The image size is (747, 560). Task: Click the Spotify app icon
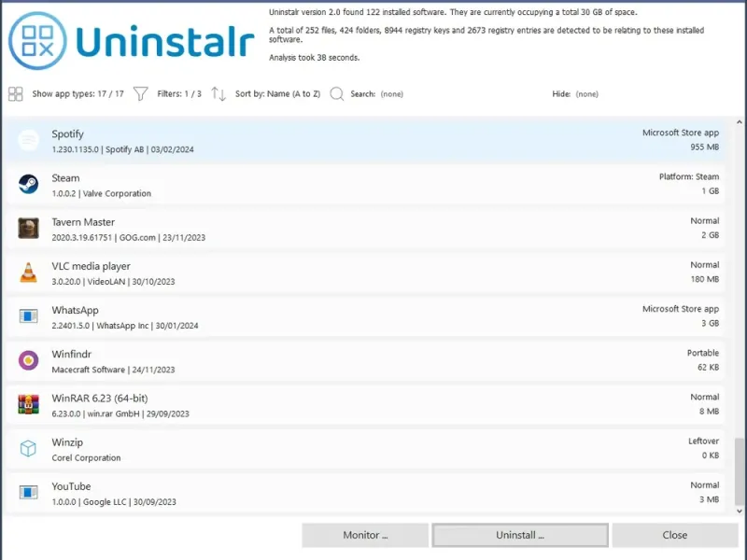pyautogui.click(x=29, y=141)
